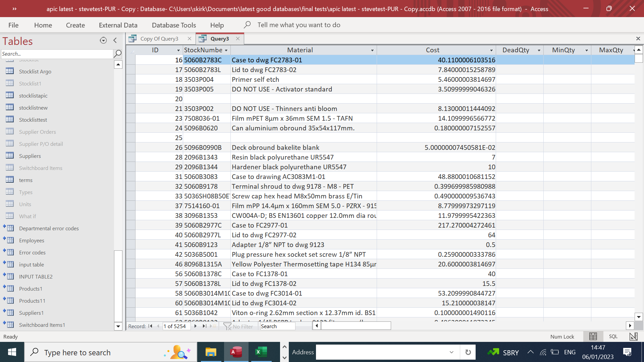Open the notification center icon

coord(627,352)
